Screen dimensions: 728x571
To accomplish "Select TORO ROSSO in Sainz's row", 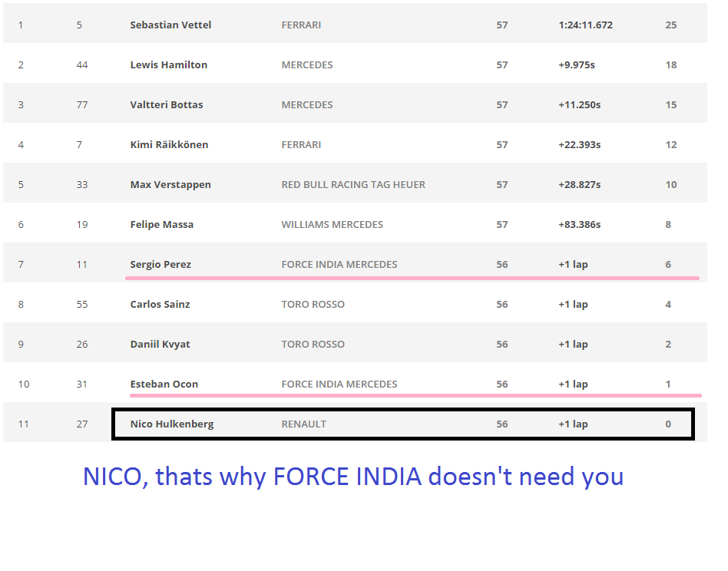I will click(313, 304).
